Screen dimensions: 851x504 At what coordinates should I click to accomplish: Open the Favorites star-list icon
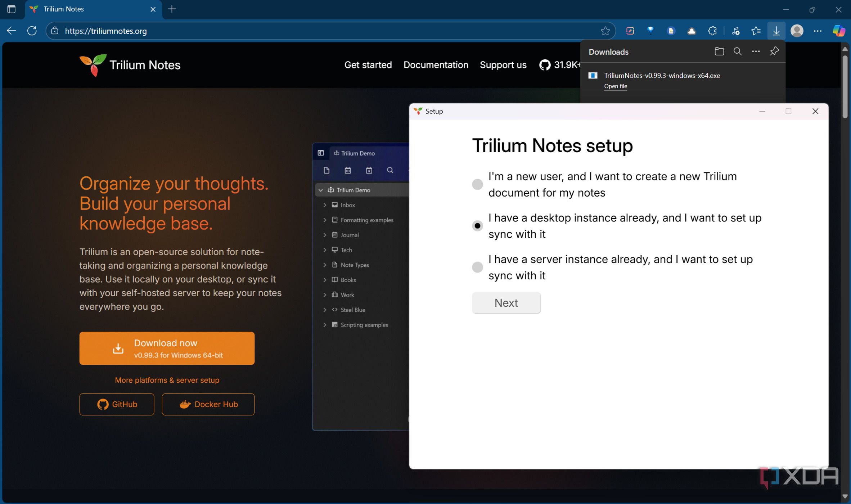click(756, 31)
